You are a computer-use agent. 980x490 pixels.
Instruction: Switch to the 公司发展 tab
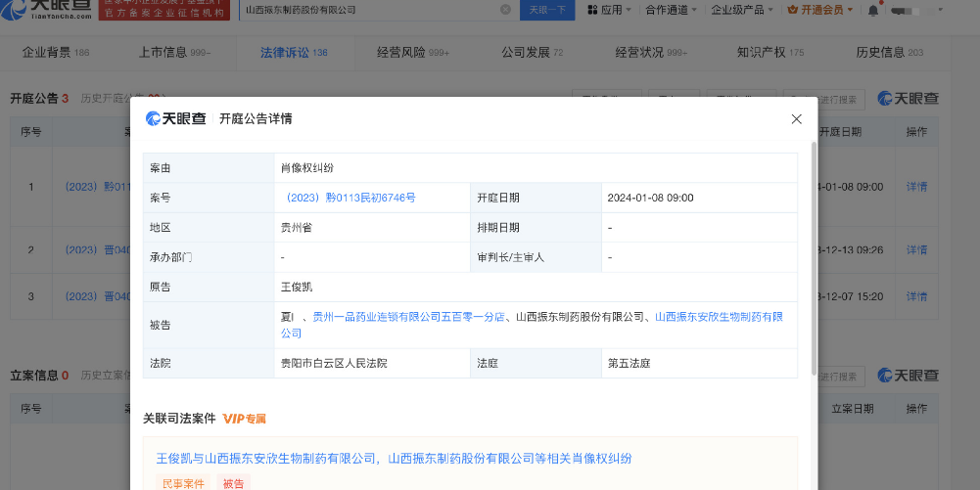(532, 53)
